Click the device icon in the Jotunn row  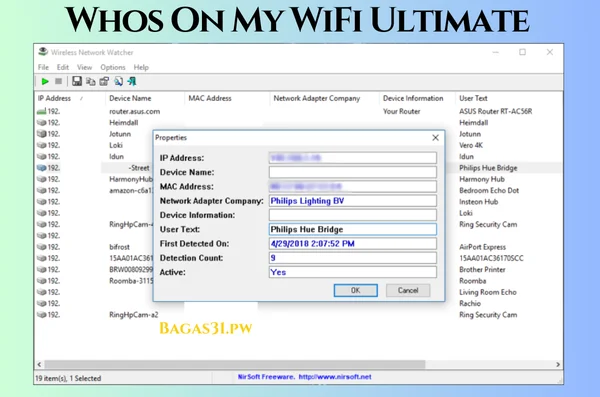point(42,134)
